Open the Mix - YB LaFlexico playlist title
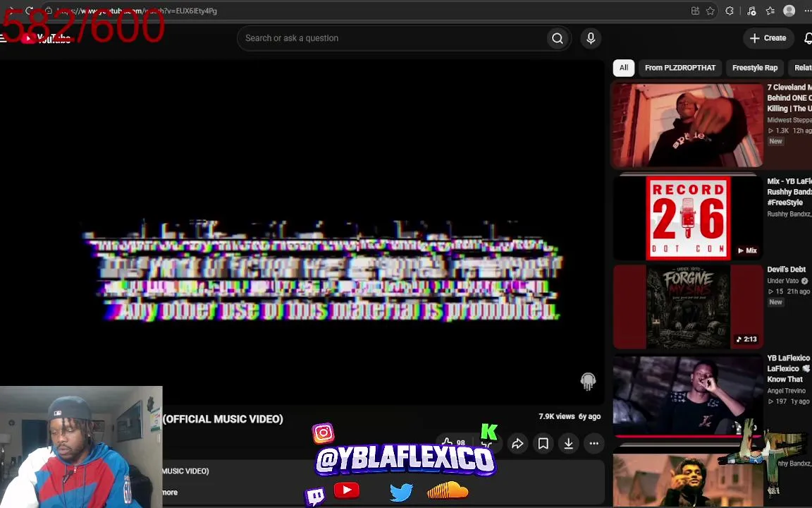 click(x=789, y=192)
